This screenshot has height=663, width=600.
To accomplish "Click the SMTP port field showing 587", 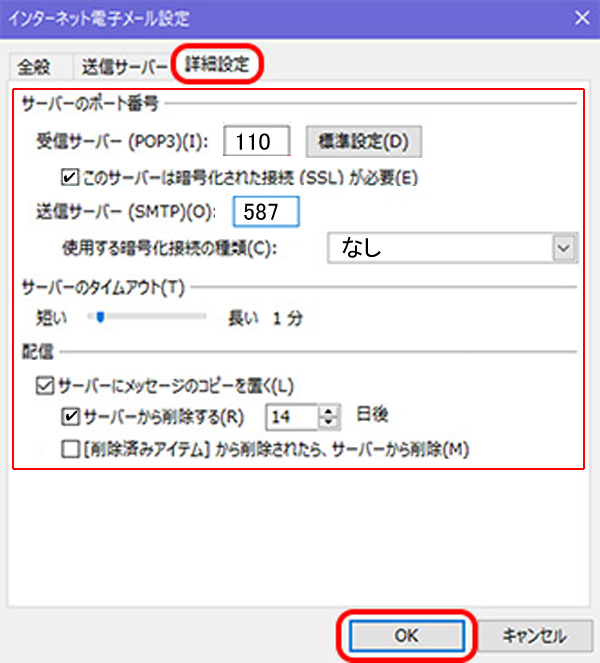I will tap(265, 212).
